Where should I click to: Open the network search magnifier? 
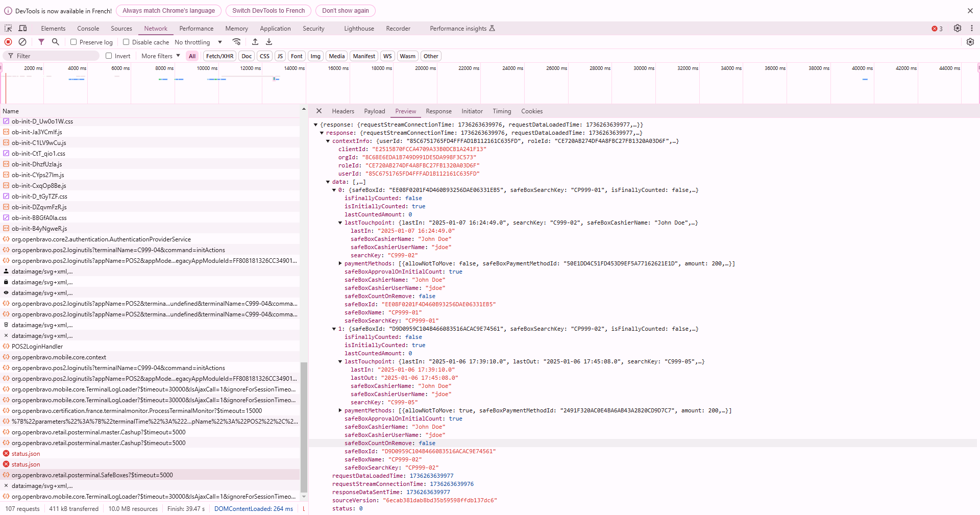coord(56,42)
